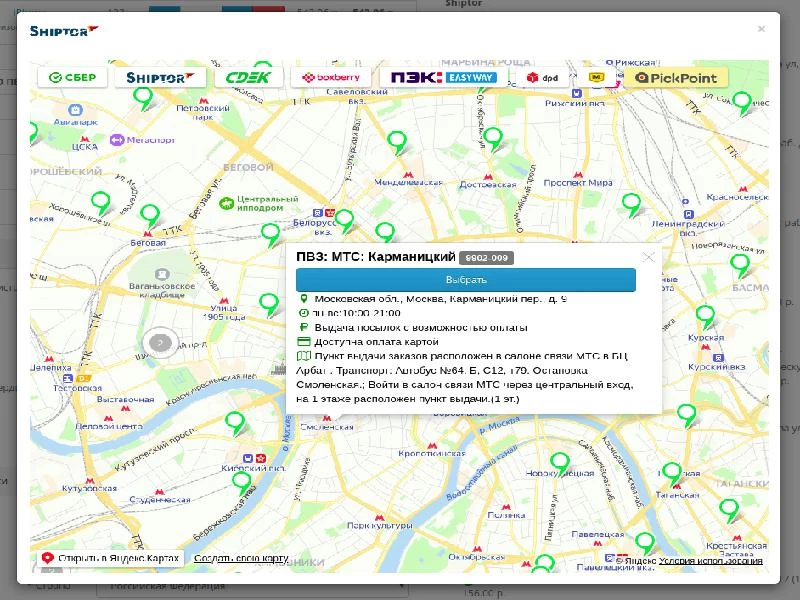This screenshot has height=600, width=800.
Task: Select the green pin near Петровский парк
Action: (143, 98)
